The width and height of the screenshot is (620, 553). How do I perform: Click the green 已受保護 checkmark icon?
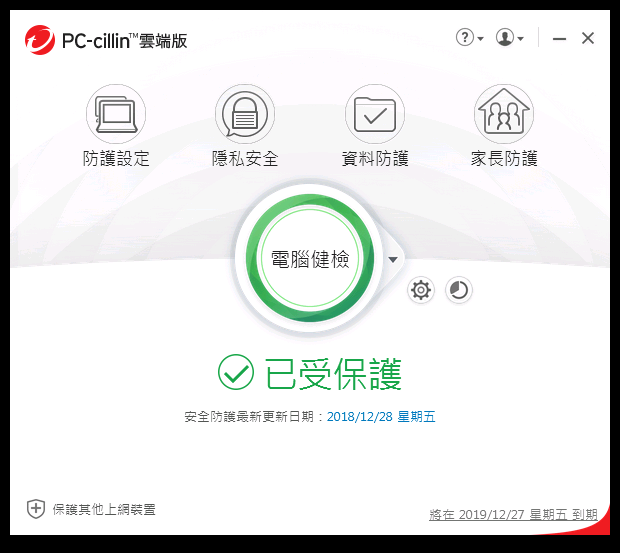236,372
